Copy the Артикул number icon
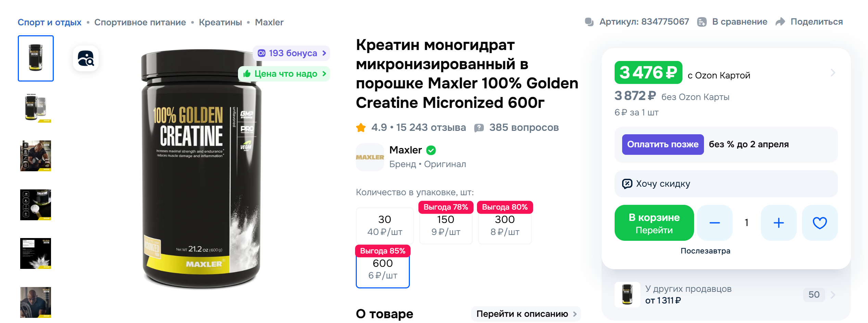The image size is (868, 323). (589, 22)
